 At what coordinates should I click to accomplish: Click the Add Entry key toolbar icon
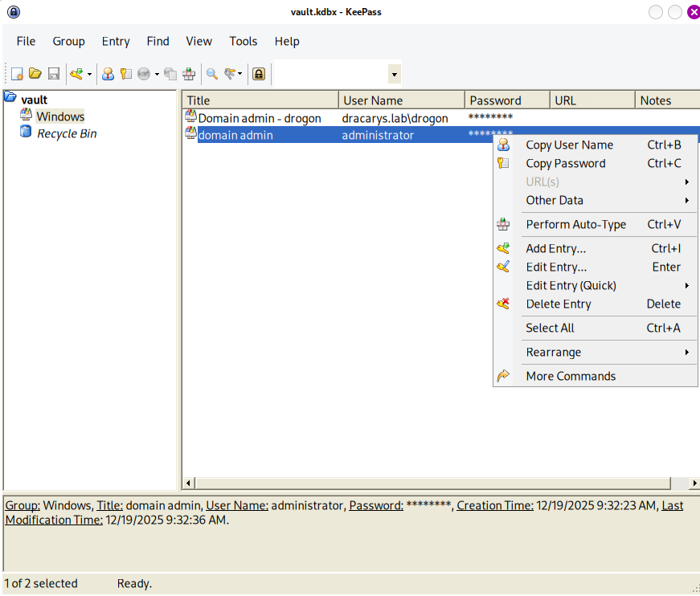coord(77,74)
